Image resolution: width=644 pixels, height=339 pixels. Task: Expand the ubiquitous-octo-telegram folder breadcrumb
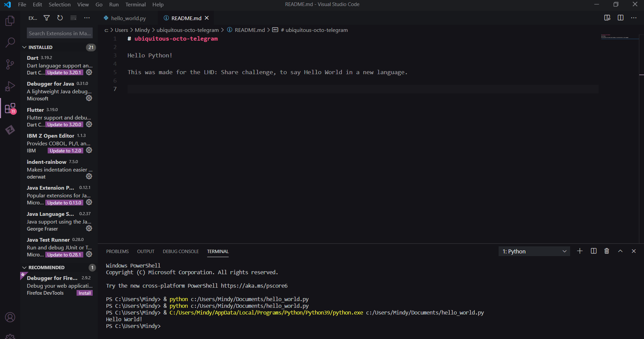click(188, 30)
